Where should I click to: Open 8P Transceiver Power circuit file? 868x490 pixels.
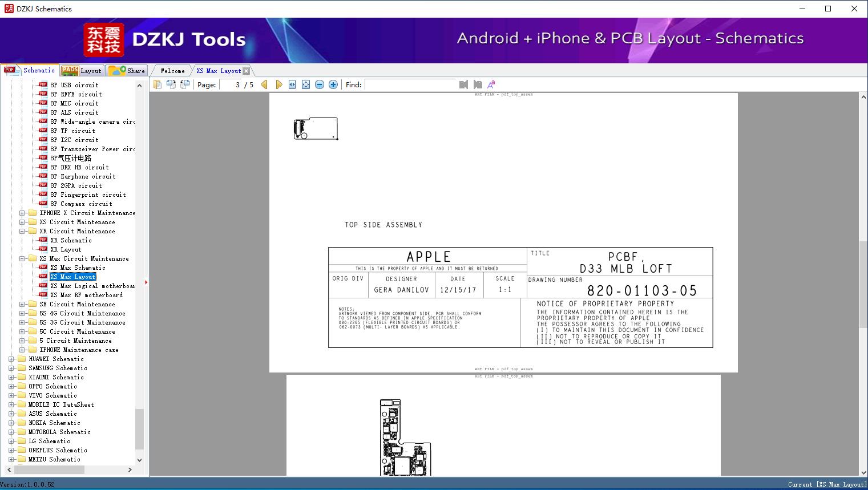pos(92,149)
